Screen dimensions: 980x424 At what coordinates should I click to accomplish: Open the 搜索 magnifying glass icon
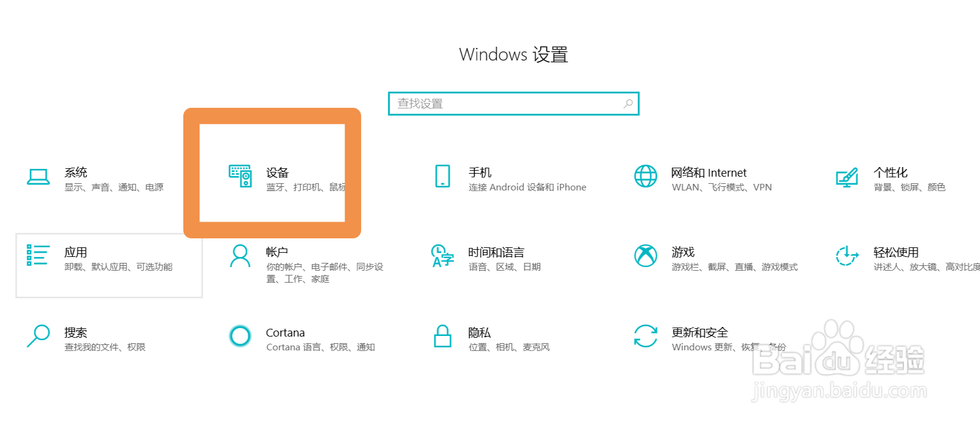tap(38, 336)
